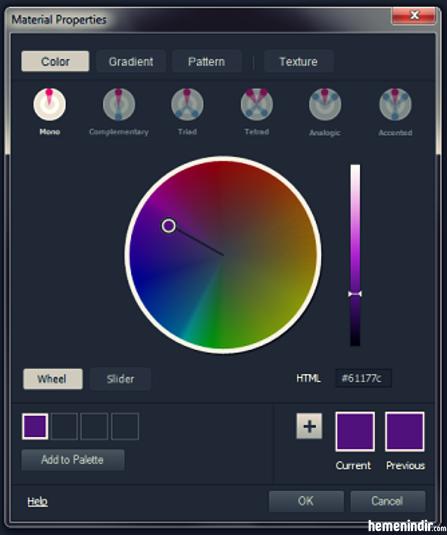Select the Color tab

tap(55, 61)
